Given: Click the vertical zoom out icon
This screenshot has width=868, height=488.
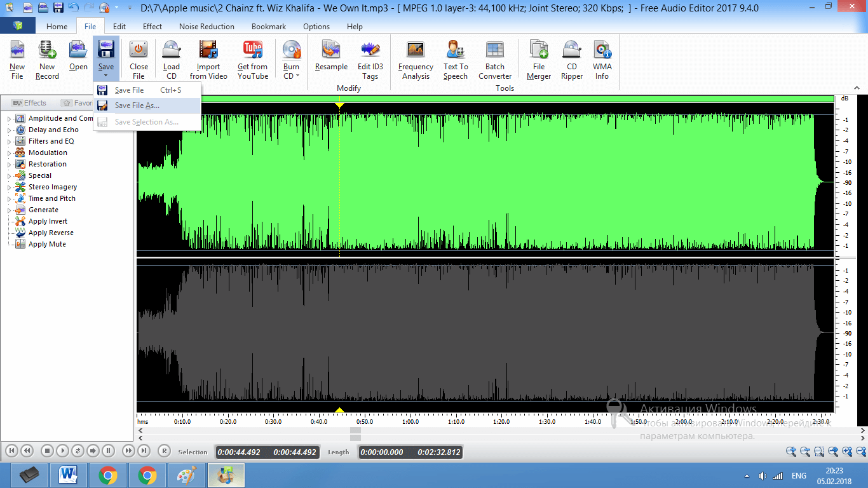Looking at the screenshot, I should (860, 451).
